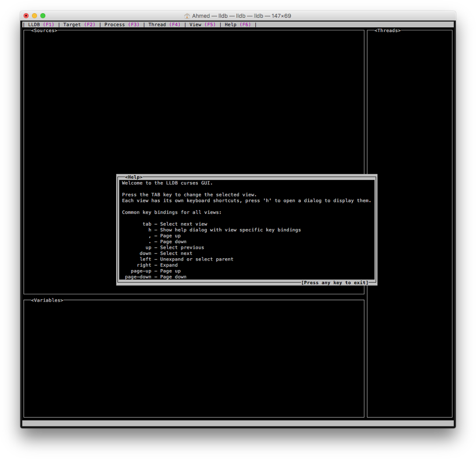Select the Variables panel title

pos(47,300)
